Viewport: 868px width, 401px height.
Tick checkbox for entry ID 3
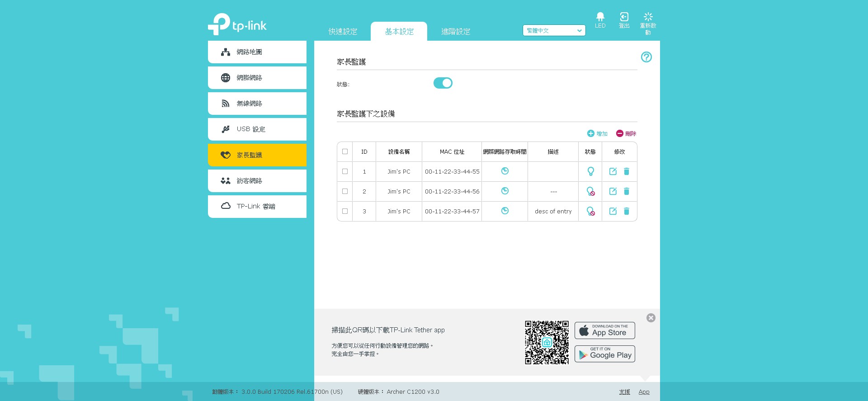coord(345,211)
